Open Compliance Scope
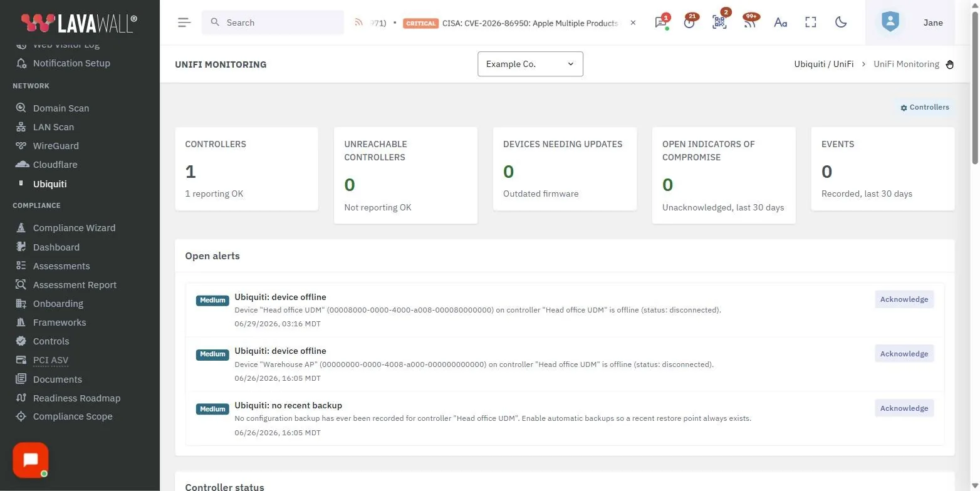 [x=73, y=416]
